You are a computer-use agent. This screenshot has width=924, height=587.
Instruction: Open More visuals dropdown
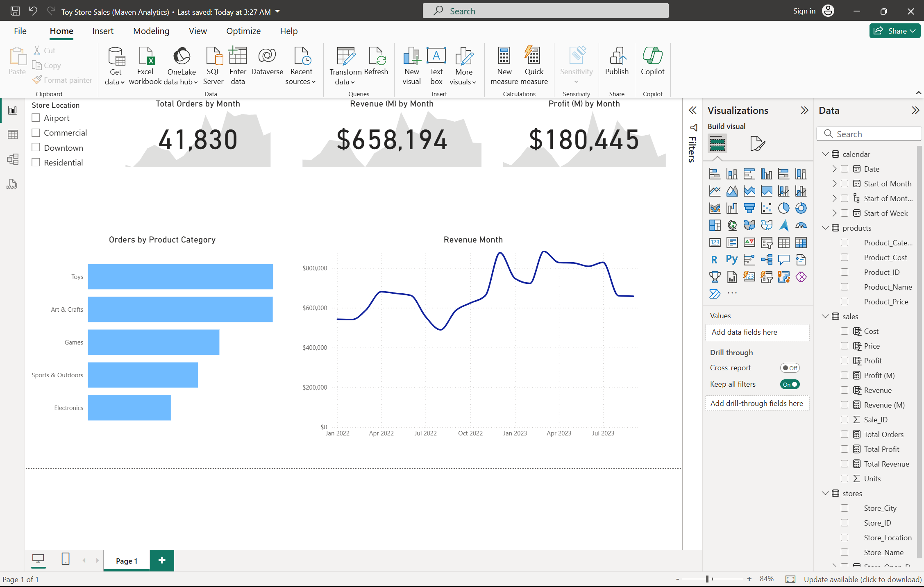(x=463, y=66)
